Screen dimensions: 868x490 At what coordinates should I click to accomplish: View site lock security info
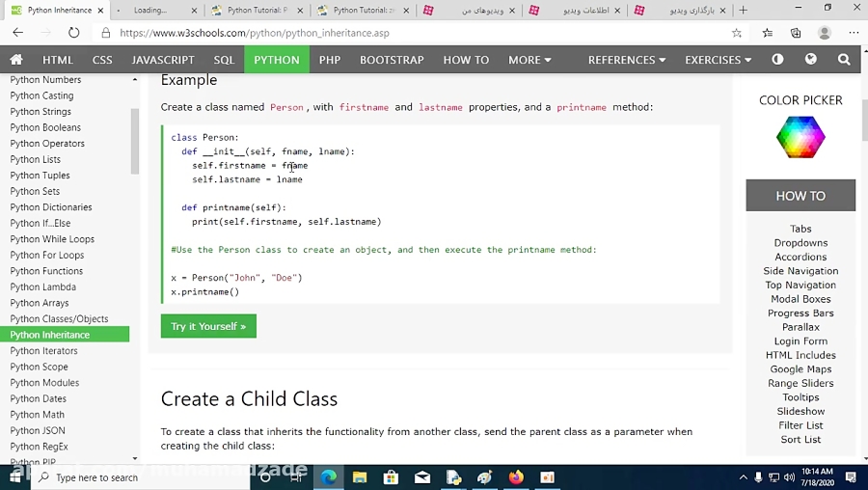106,33
